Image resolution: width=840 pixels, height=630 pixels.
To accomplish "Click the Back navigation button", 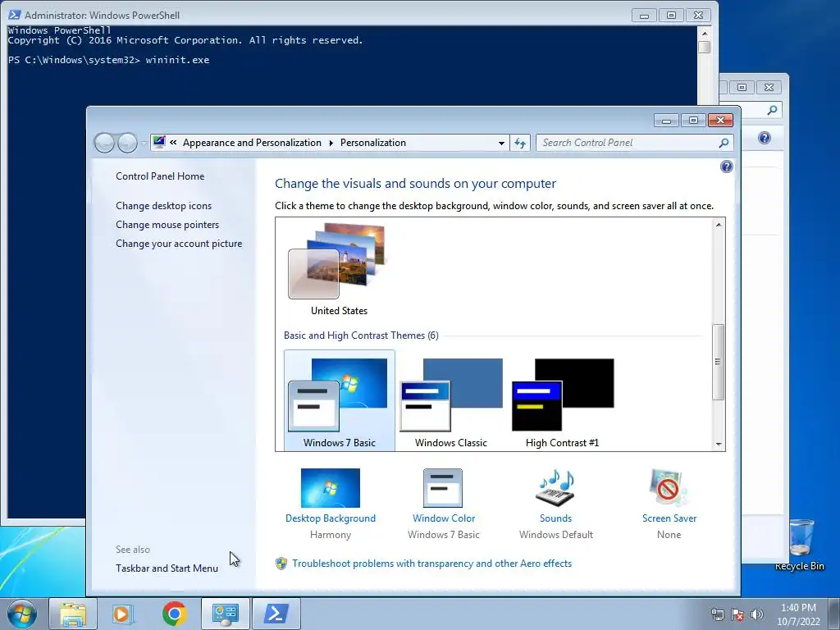I will click(105, 143).
